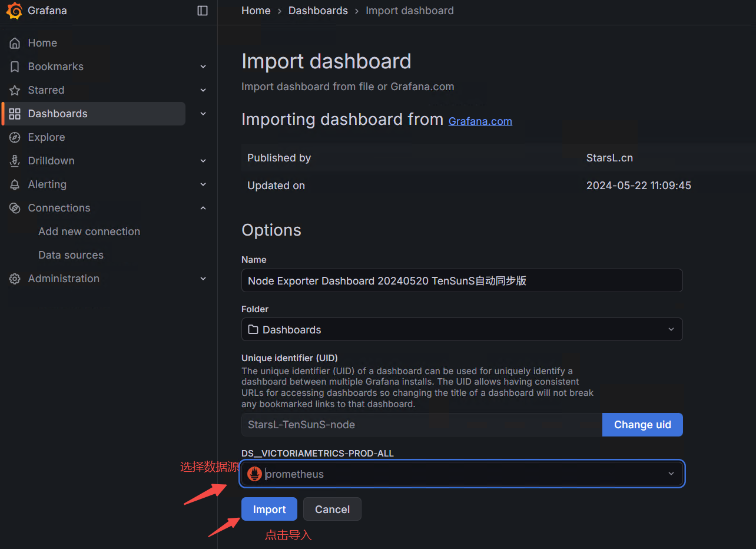Open the Folder dropdown showing Dashboards
Viewport: 756px width, 549px height.
[462, 329]
